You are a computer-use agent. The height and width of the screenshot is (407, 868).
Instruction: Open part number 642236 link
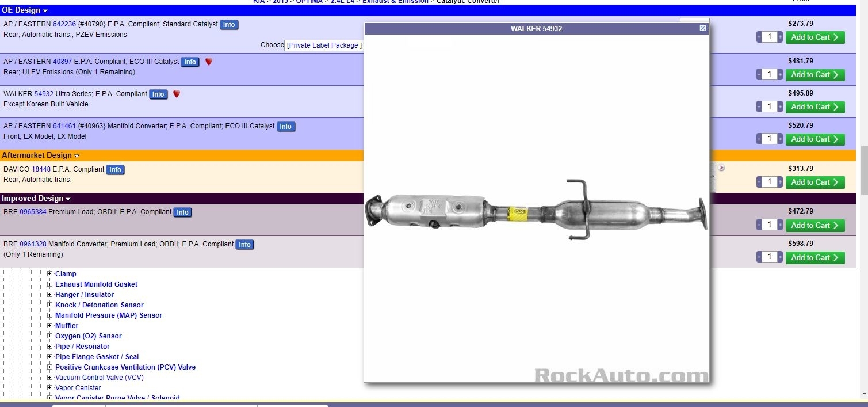[x=64, y=24]
